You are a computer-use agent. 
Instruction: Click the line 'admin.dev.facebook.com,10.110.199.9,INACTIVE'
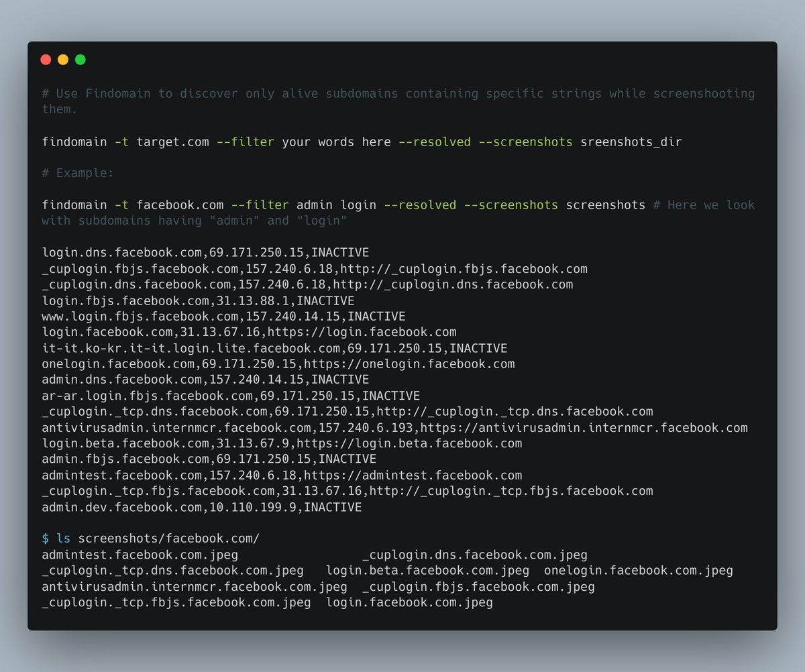pyautogui.click(x=201, y=507)
